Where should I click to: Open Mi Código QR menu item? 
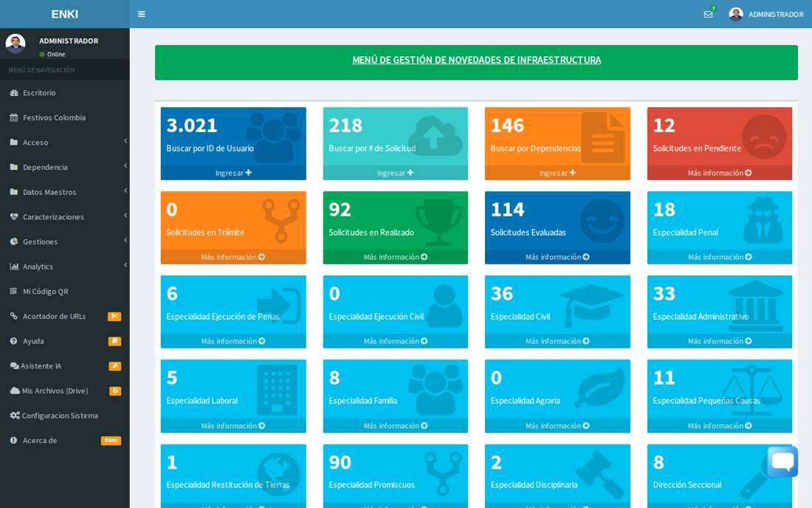click(x=65, y=292)
